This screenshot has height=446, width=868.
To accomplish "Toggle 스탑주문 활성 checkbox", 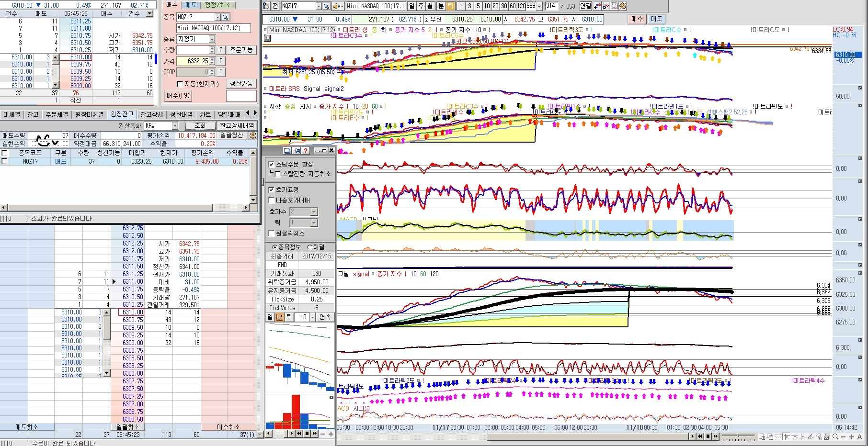I will (x=272, y=164).
